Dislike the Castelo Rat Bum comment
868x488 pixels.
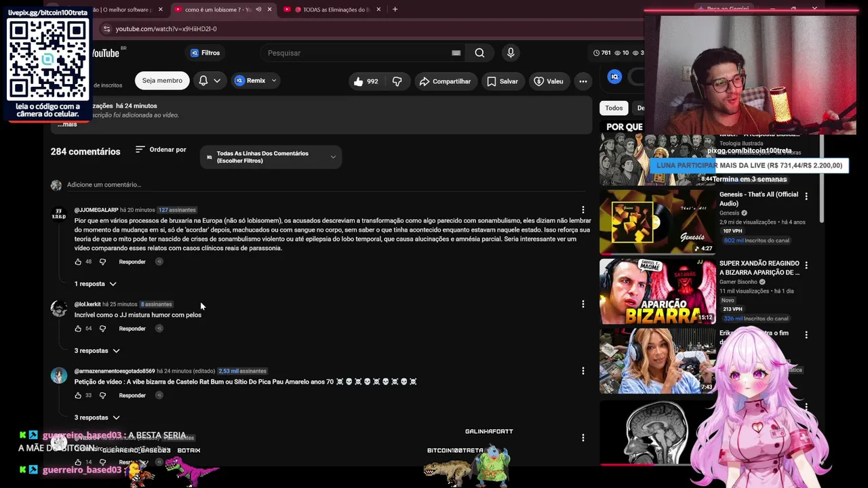tap(102, 395)
